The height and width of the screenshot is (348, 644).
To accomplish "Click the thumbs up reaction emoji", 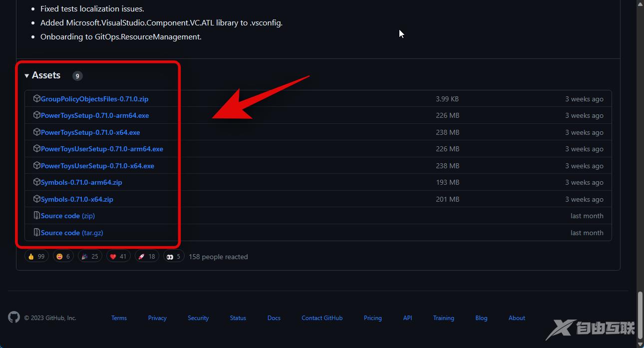I will 31,257.
